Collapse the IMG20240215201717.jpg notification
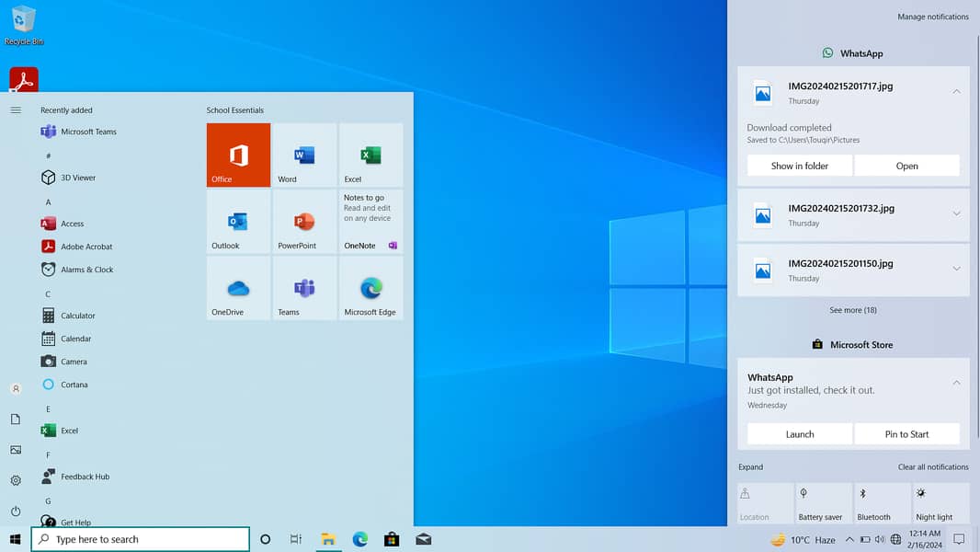This screenshot has width=980, height=552. click(x=956, y=92)
